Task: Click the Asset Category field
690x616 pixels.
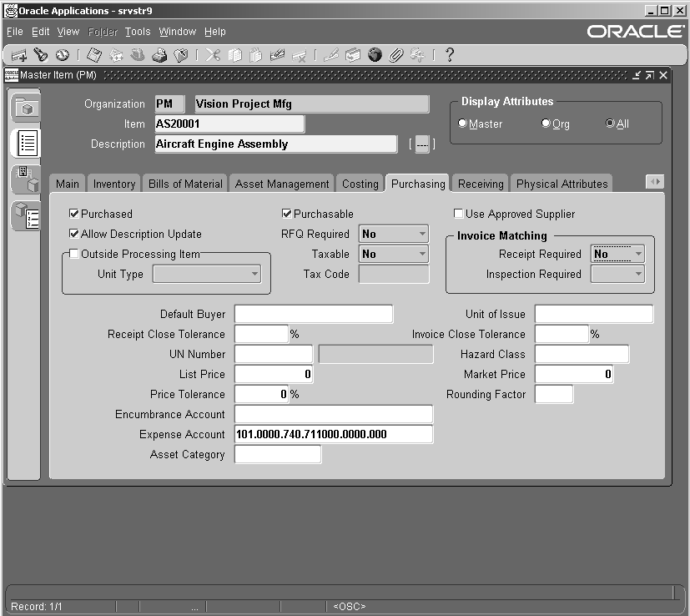Action: (278, 454)
